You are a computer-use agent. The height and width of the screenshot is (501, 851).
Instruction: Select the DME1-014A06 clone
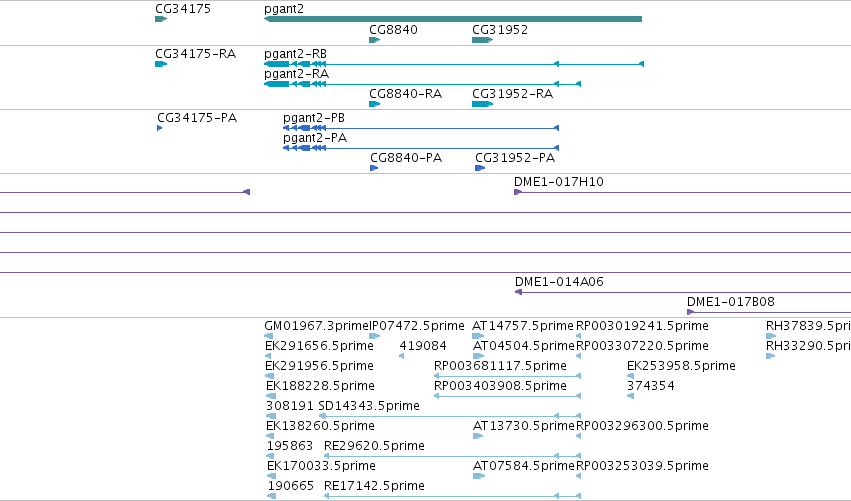coord(683,292)
